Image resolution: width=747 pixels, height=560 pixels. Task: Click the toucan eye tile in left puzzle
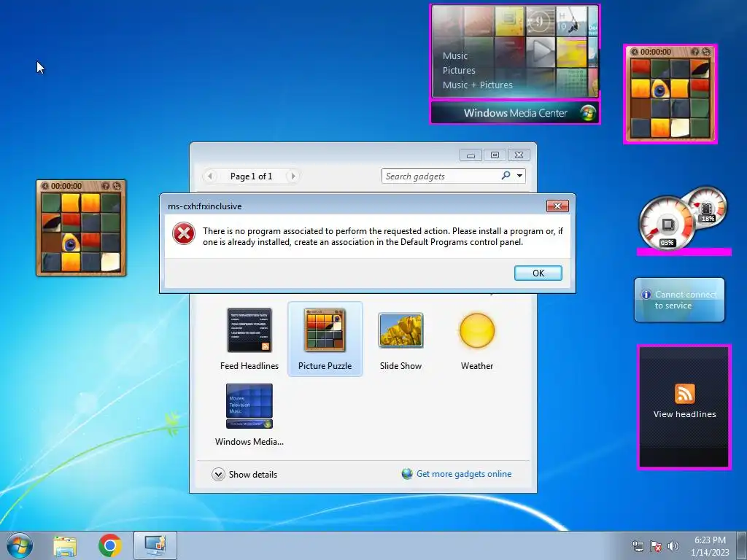click(71, 243)
